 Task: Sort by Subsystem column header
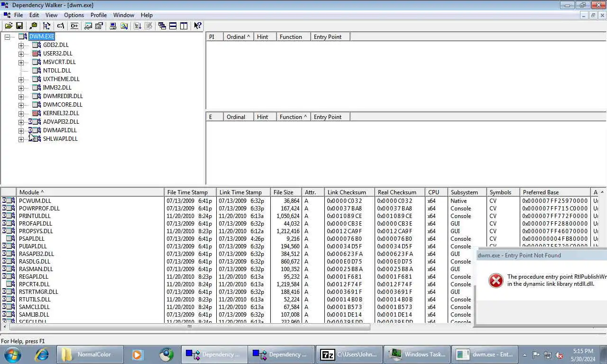pyautogui.click(x=467, y=192)
